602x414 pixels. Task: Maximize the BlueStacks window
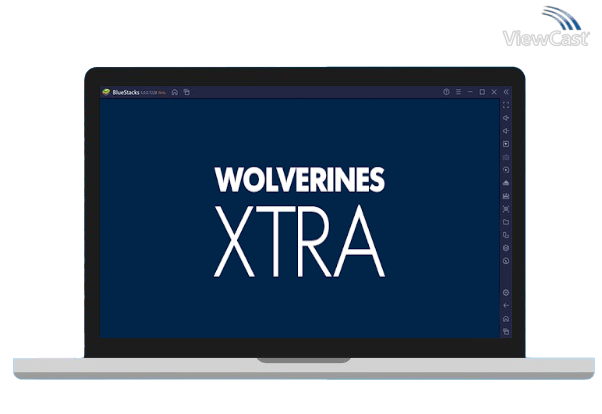(x=482, y=92)
